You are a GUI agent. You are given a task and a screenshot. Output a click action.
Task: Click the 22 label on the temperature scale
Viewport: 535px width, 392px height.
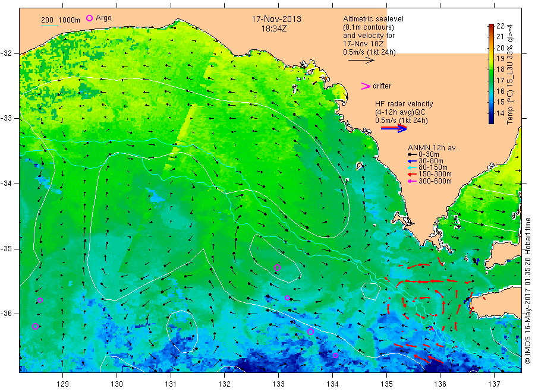click(500, 26)
